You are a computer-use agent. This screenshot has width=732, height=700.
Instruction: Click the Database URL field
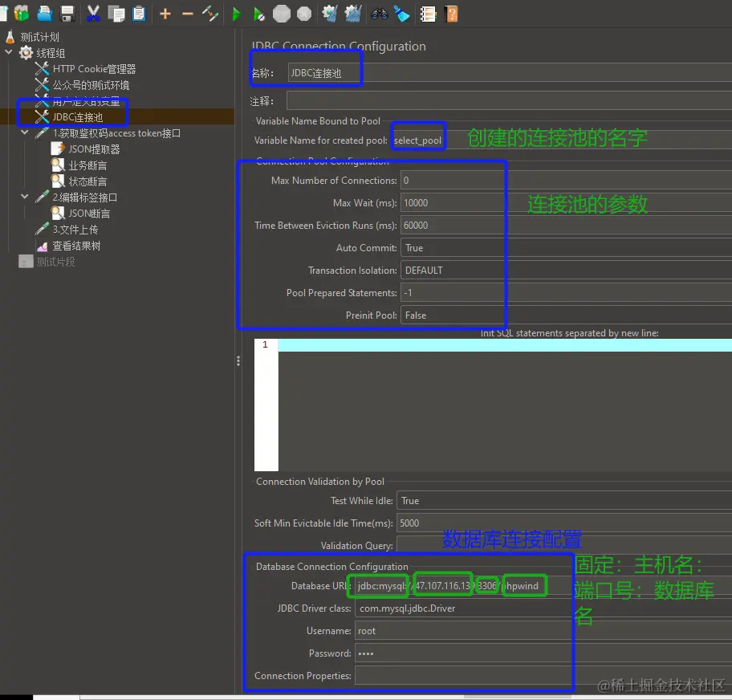(x=543, y=585)
